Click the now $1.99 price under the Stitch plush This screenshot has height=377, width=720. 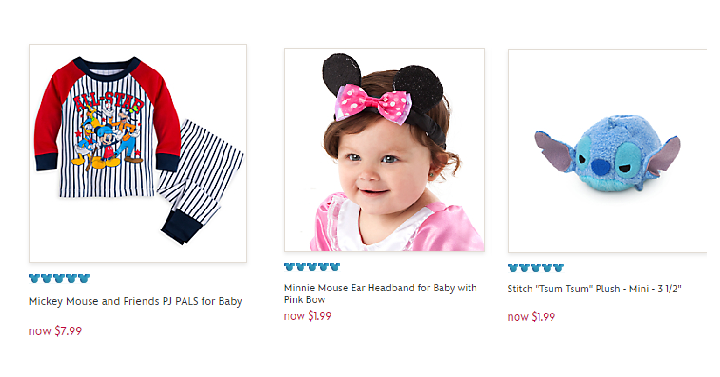(531, 317)
